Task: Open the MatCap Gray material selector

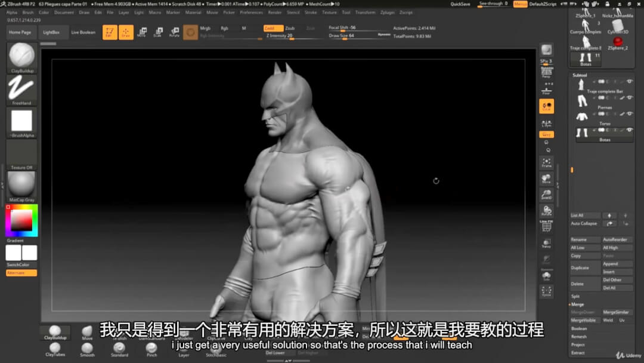Action: click(21, 187)
